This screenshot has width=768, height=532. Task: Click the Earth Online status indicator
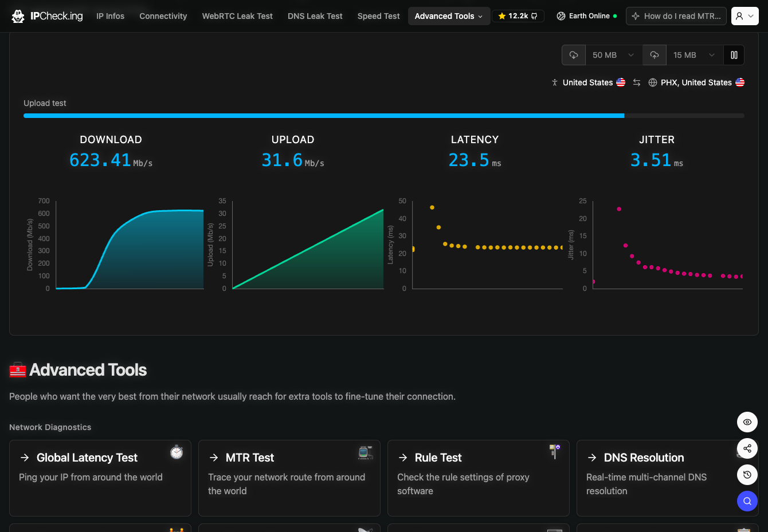[x=587, y=16]
